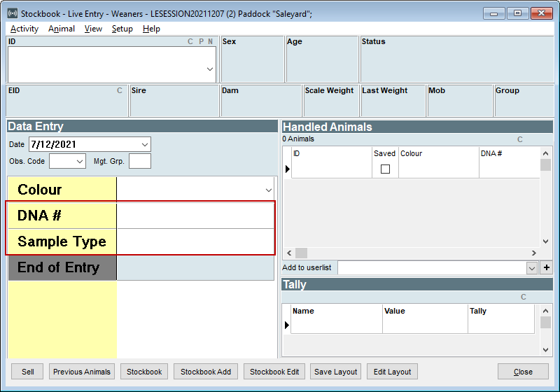
Task: Click the Mgt. Grp. input field
Action: tap(139, 162)
